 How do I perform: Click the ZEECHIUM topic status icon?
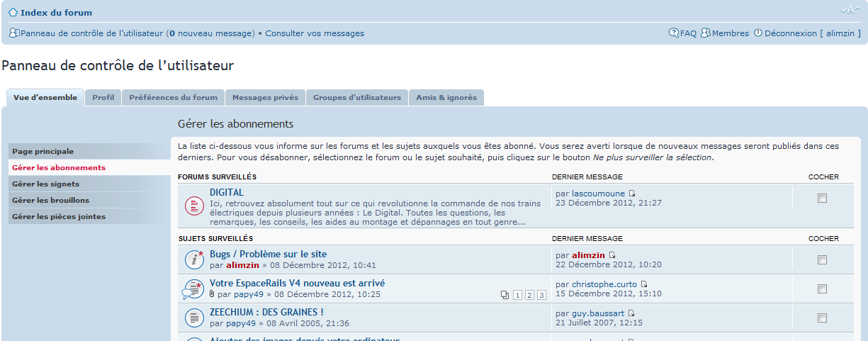click(194, 318)
